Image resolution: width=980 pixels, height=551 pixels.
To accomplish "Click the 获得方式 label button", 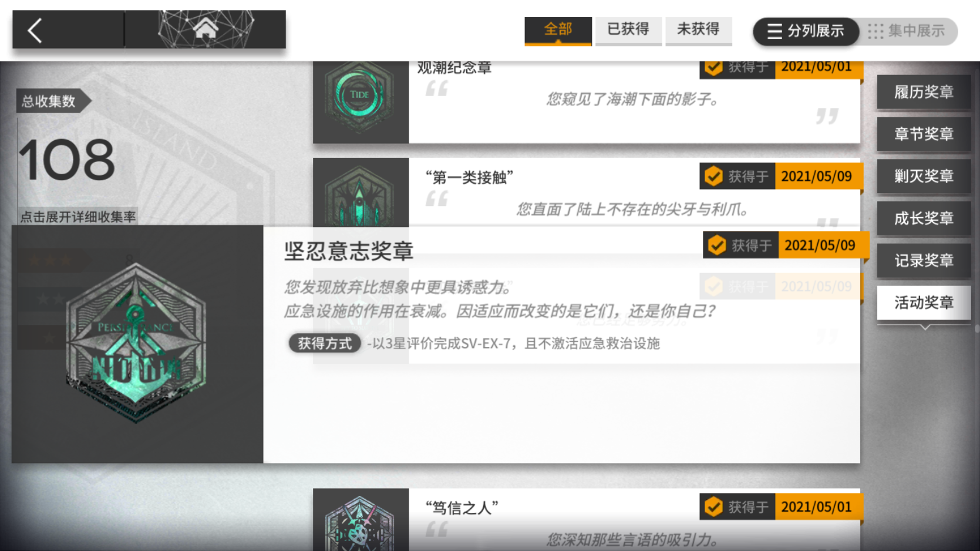I will (x=325, y=343).
